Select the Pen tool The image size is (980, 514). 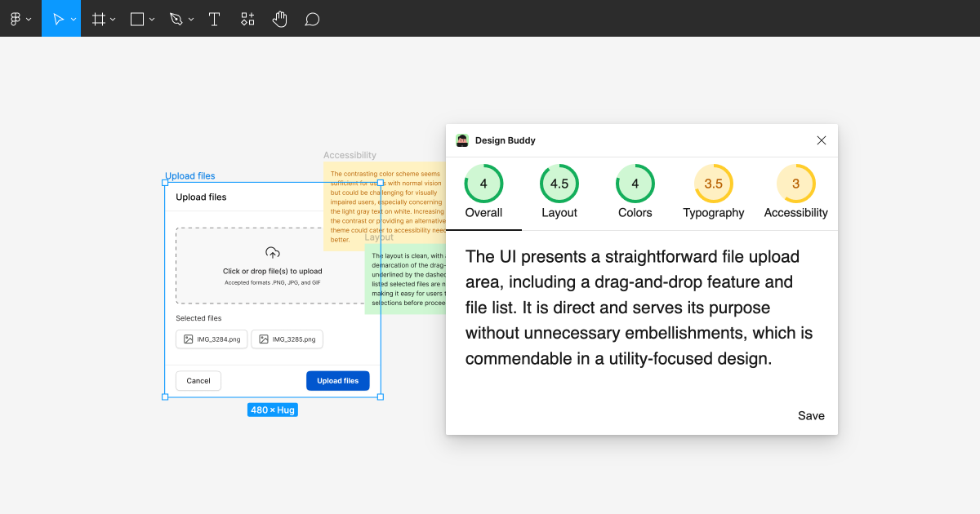(x=176, y=19)
